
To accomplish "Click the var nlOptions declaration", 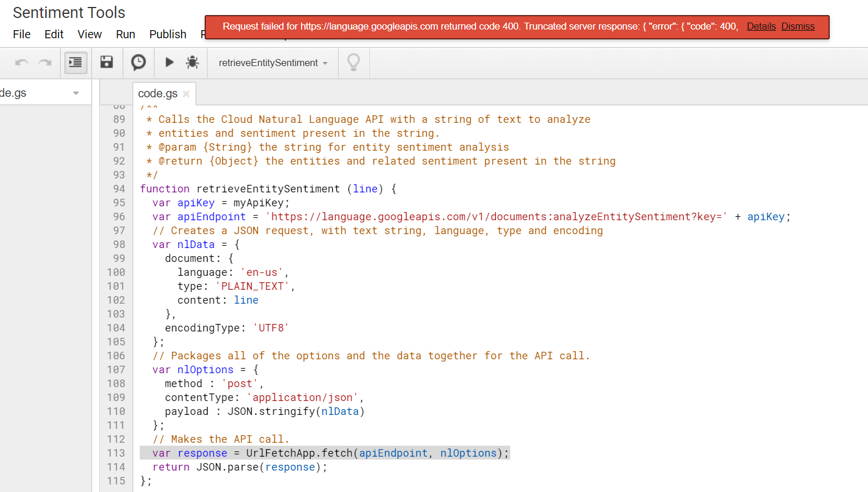I will pyautogui.click(x=205, y=370).
